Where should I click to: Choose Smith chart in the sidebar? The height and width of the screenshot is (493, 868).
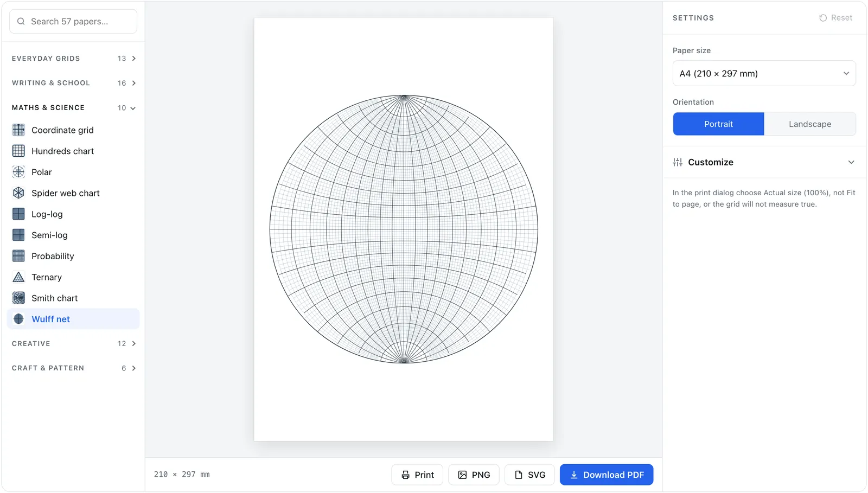coord(73,298)
